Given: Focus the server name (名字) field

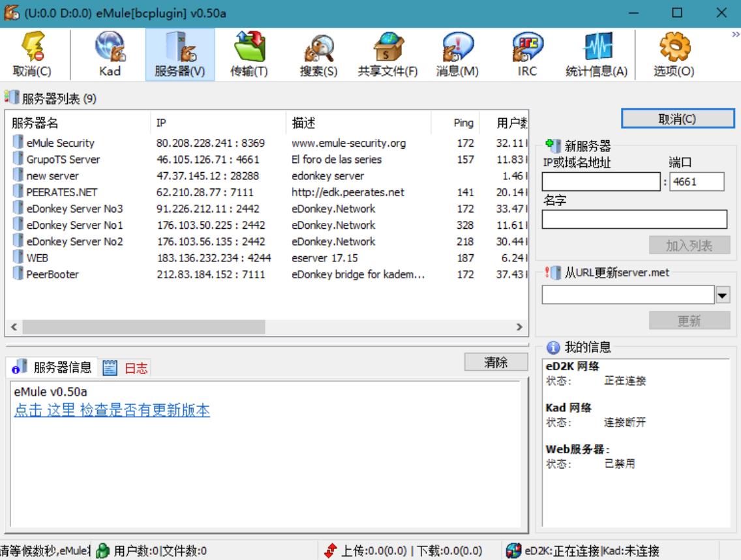Looking at the screenshot, I should point(634,220).
